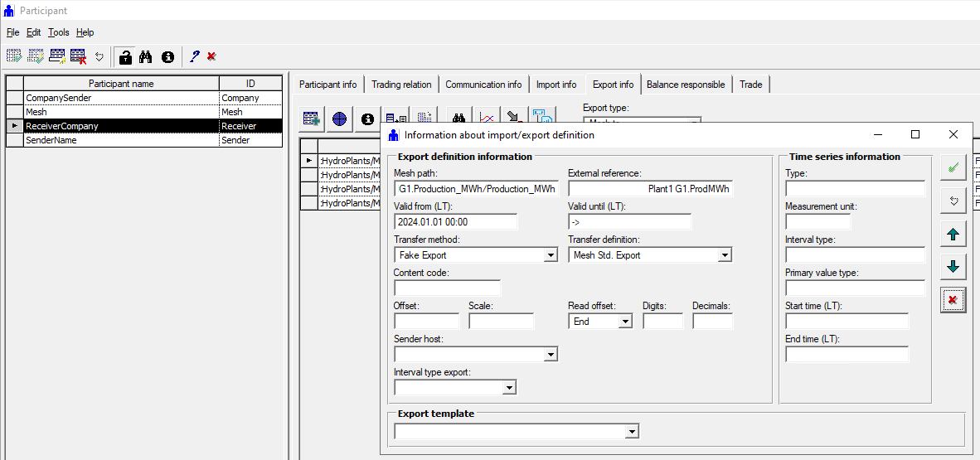Click the ID column header
Image resolution: width=980 pixels, height=460 pixels.
250,83
